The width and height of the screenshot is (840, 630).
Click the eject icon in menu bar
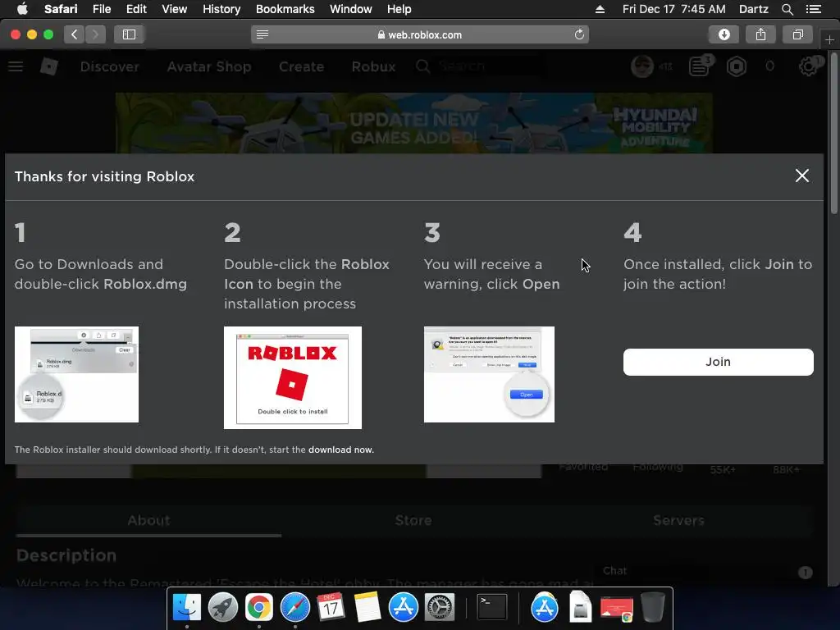600,9
